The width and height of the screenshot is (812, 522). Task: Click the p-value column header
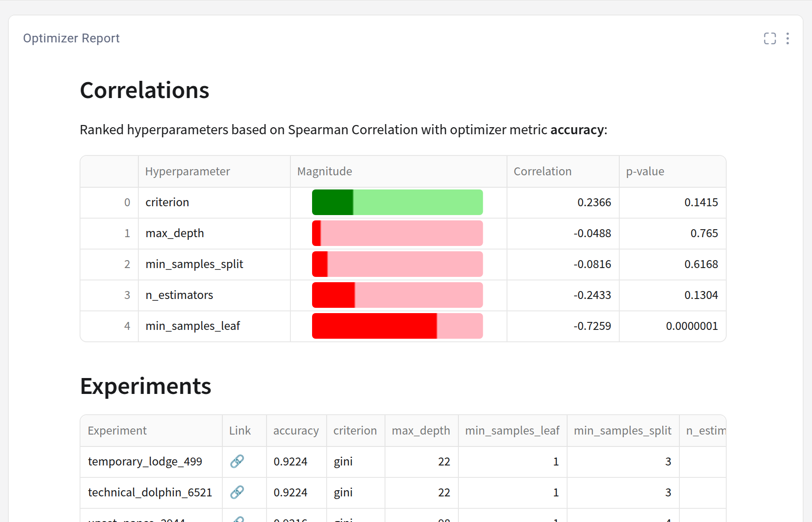(x=645, y=171)
